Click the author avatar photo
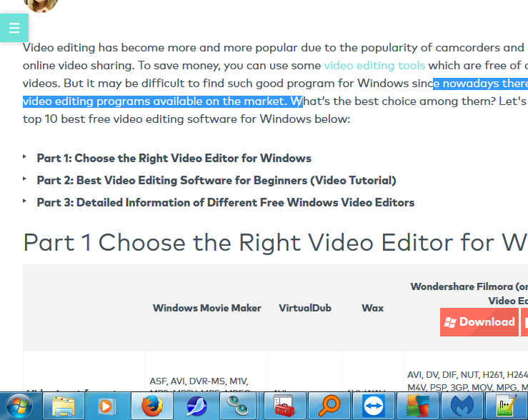The width and height of the screenshot is (528, 420). coord(41,6)
